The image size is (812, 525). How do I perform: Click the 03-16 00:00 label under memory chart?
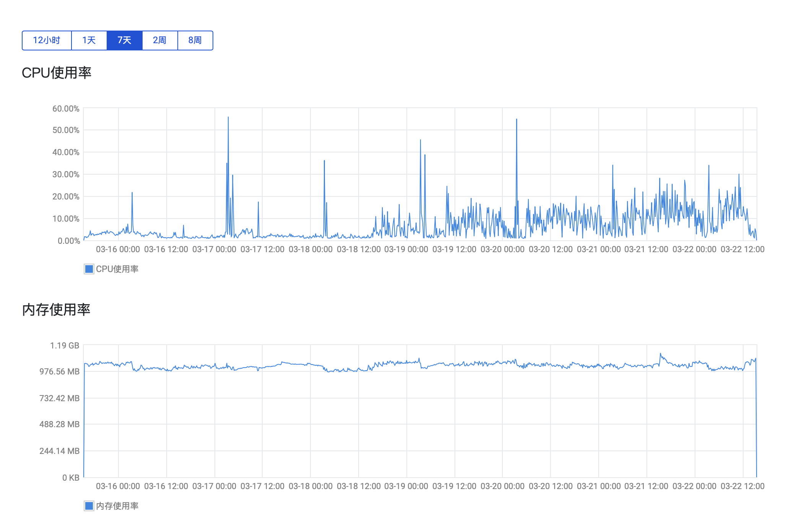pyautogui.click(x=118, y=486)
